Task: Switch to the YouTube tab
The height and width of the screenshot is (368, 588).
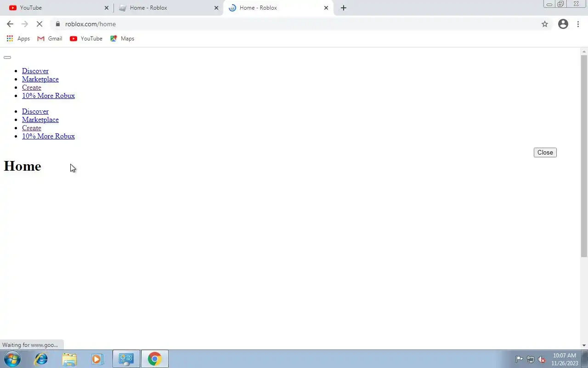Action: [x=57, y=8]
